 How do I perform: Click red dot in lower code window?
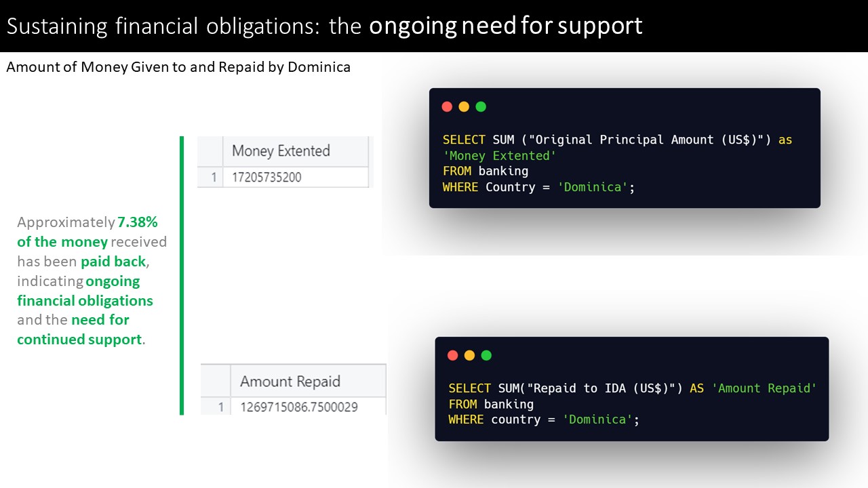453,355
